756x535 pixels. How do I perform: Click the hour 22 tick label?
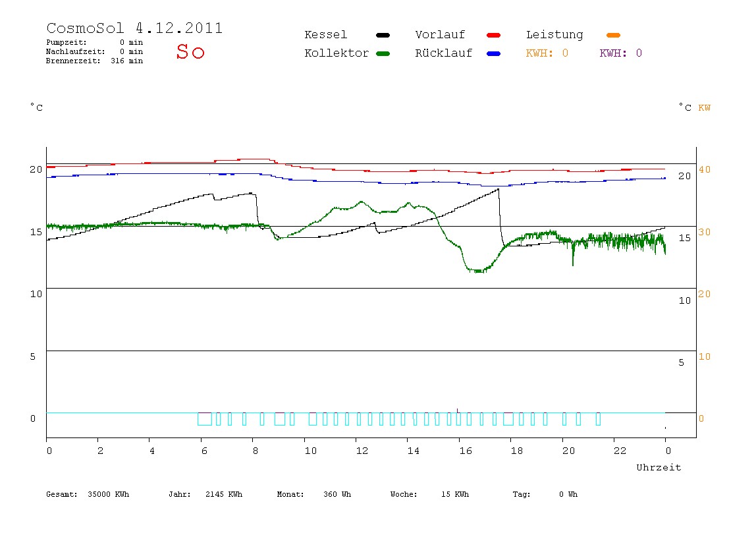(x=620, y=451)
